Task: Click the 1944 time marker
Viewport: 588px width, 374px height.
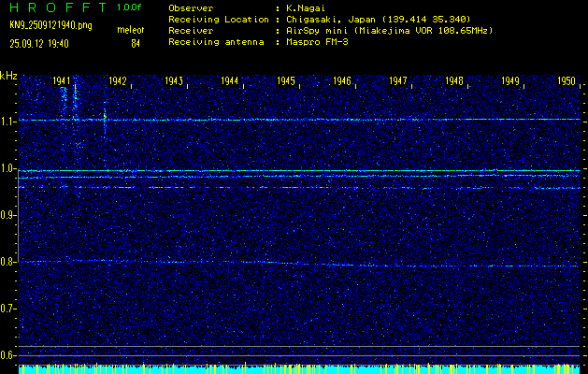Action: point(230,81)
